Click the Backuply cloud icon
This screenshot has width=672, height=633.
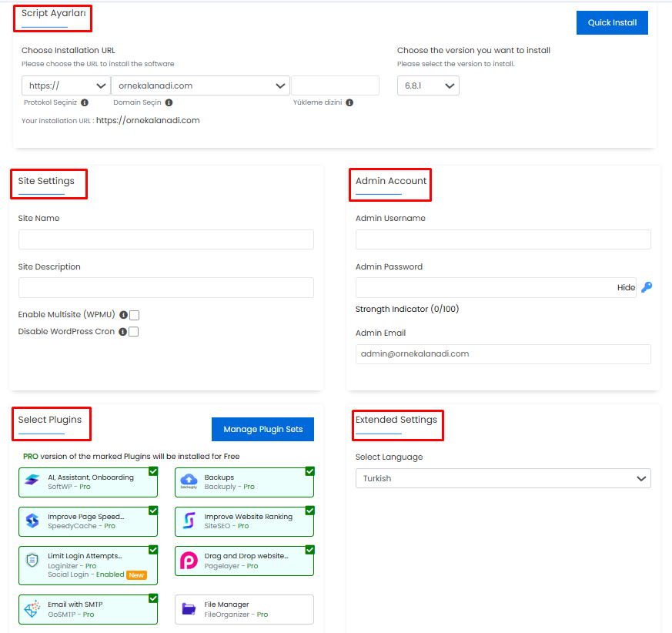coord(189,481)
